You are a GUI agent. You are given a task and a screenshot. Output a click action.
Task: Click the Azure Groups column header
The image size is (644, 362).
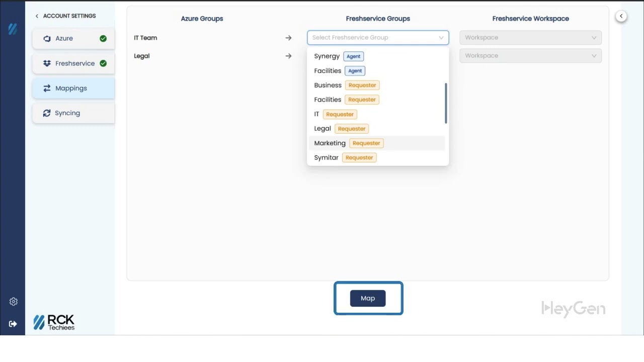tap(202, 19)
